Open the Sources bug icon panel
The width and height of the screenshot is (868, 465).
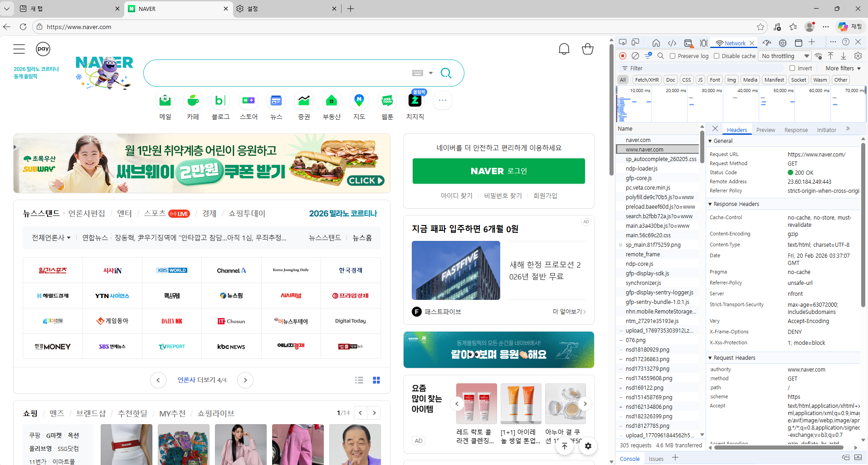tap(704, 43)
